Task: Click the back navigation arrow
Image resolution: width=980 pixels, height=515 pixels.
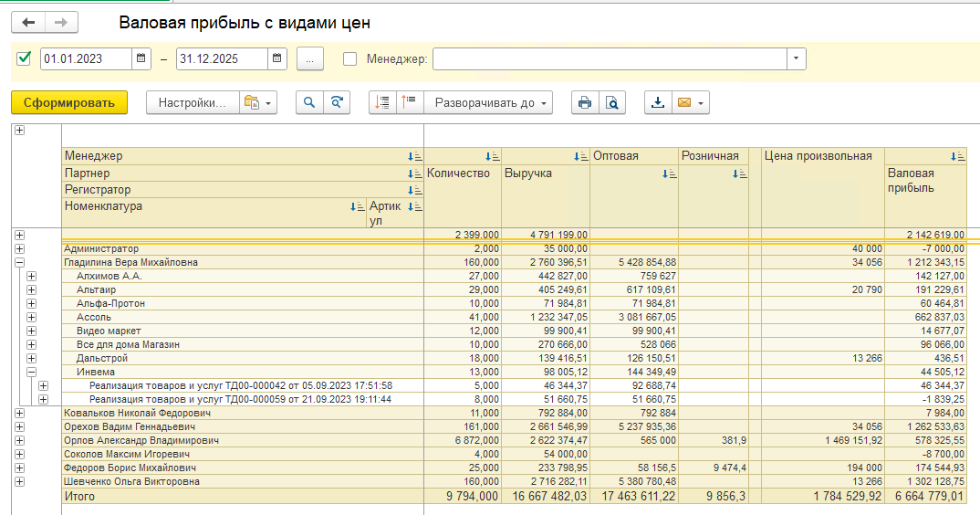Action: tap(27, 23)
